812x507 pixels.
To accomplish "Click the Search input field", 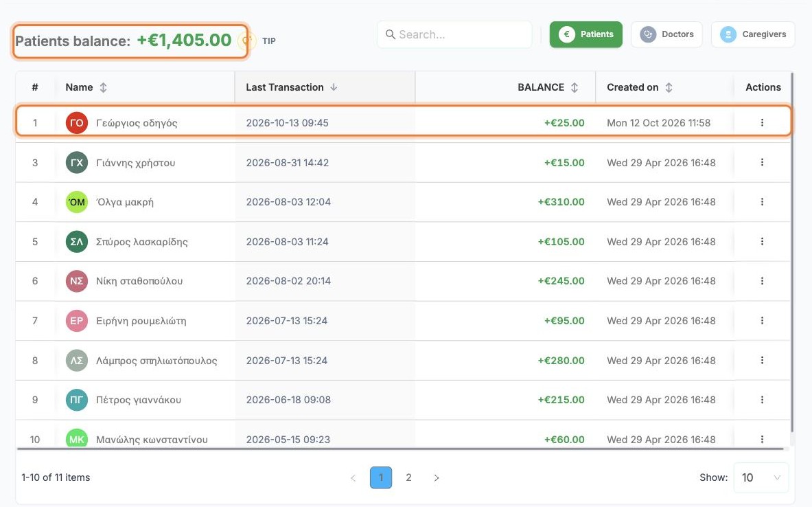I will pyautogui.click(x=454, y=34).
